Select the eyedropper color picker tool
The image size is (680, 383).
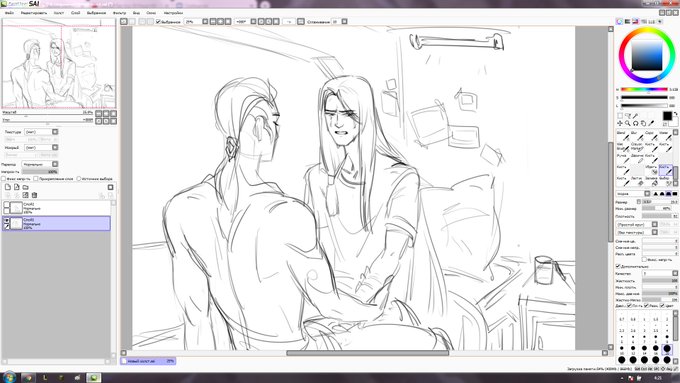pyautogui.click(x=651, y=124)
